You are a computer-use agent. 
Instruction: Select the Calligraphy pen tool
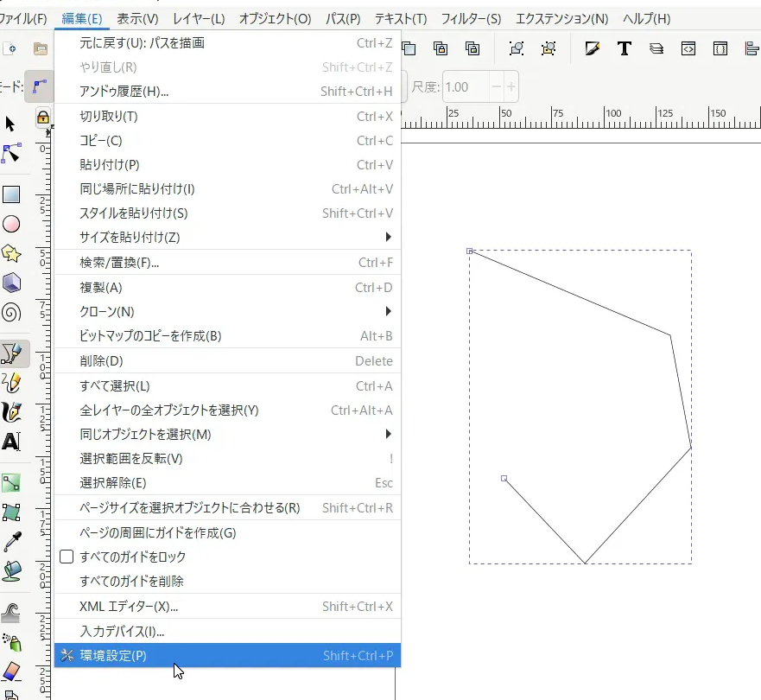click(11, 412)
